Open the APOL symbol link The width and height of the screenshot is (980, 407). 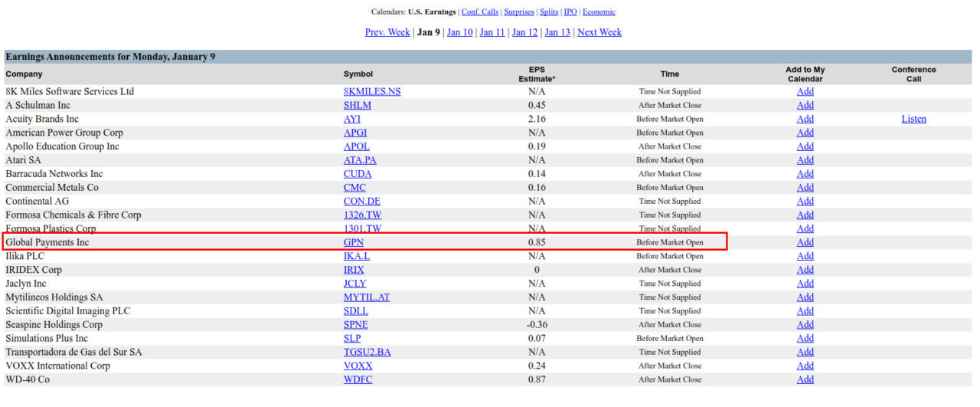pos(357,147)
